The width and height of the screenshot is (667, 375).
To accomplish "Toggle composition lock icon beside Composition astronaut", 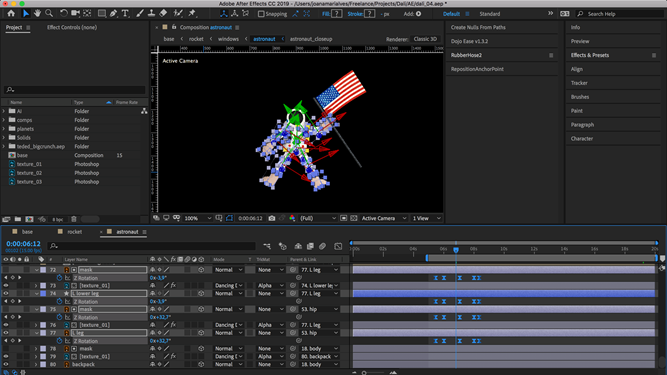I will tap(174, 27).
